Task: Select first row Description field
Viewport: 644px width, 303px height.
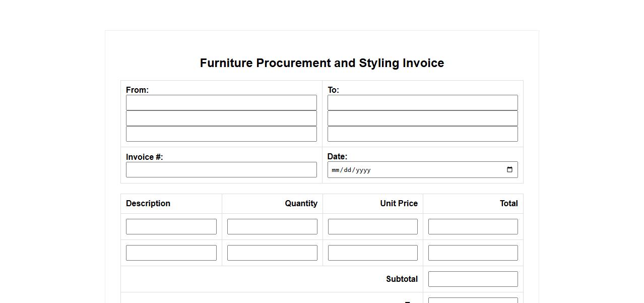Action: click(x=171, y=227)
